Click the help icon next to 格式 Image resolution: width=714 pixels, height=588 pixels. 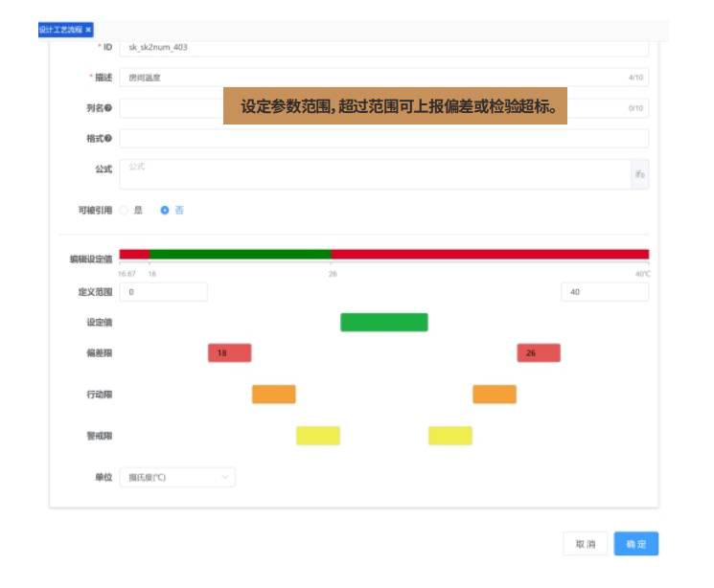click(108, 139)
